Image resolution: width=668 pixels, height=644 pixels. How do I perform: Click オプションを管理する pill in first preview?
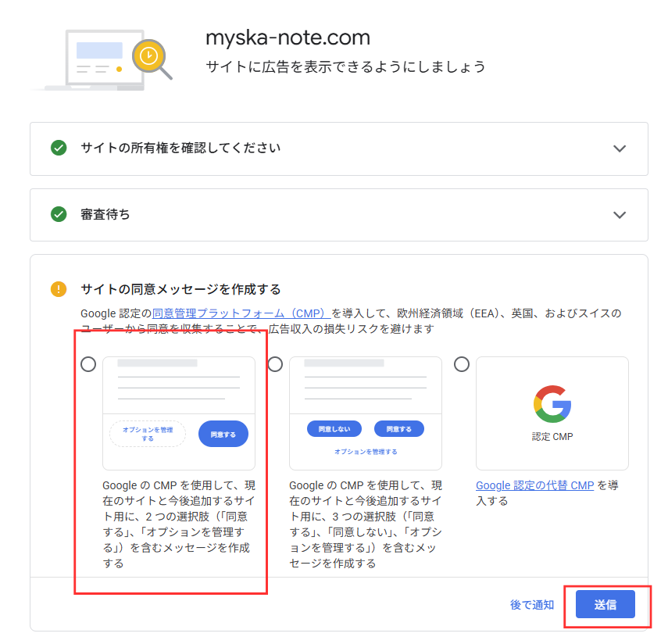point(146,434)
